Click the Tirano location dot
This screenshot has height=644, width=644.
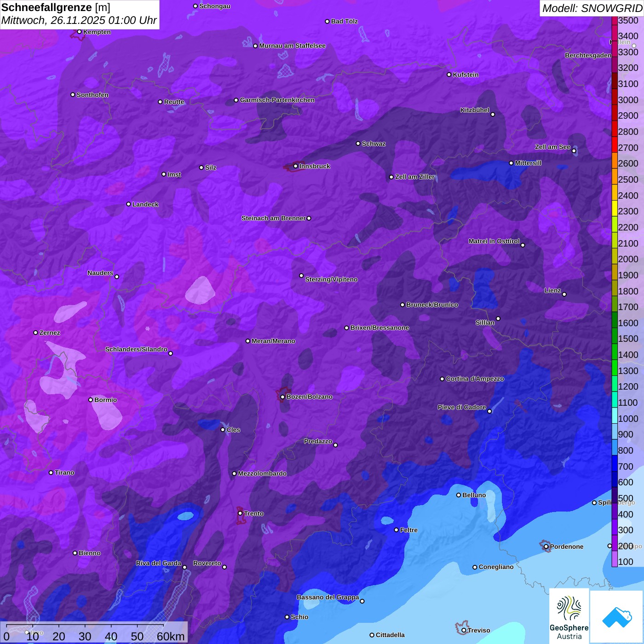click(x=51, y=472)
